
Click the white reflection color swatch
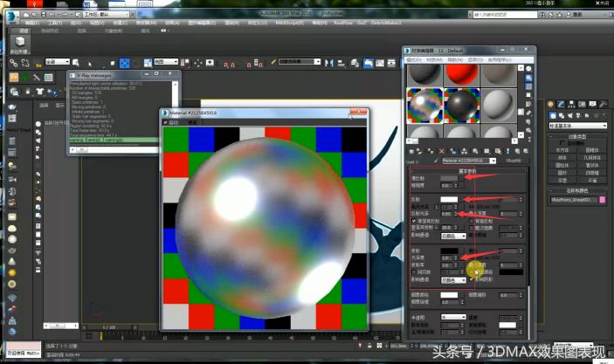click(449, 199)
